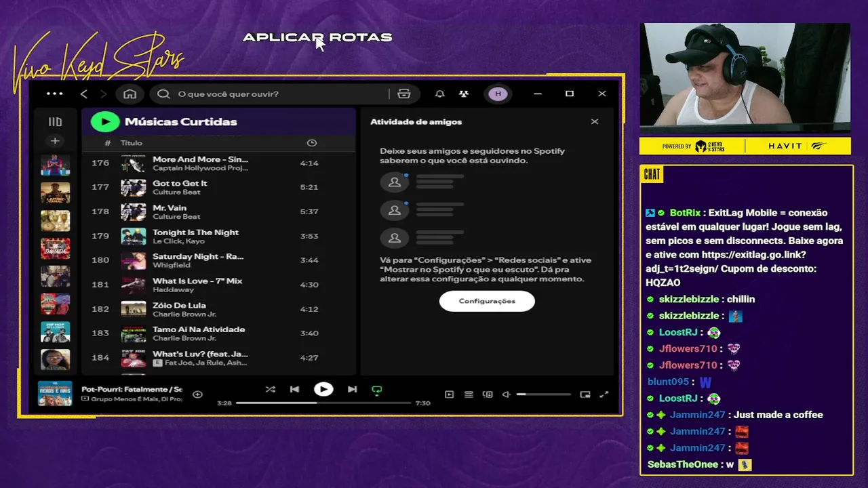Screen dimensions: 868x488
Task: Open the profile avatar H
Action: (498, 94)
